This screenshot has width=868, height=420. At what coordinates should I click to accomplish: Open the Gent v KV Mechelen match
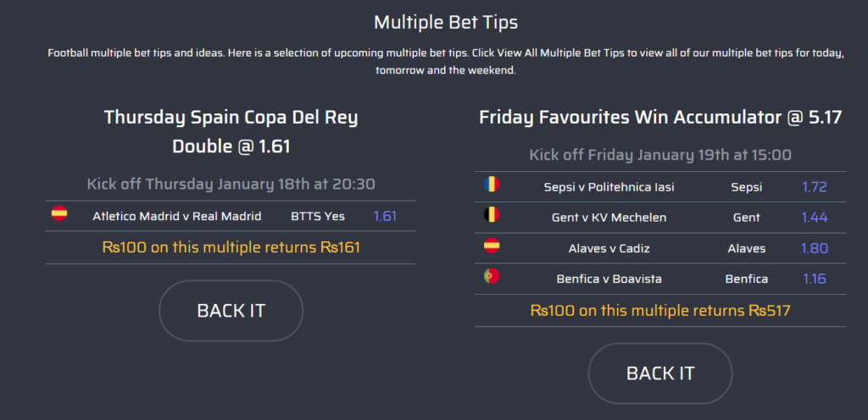(609, 218)
